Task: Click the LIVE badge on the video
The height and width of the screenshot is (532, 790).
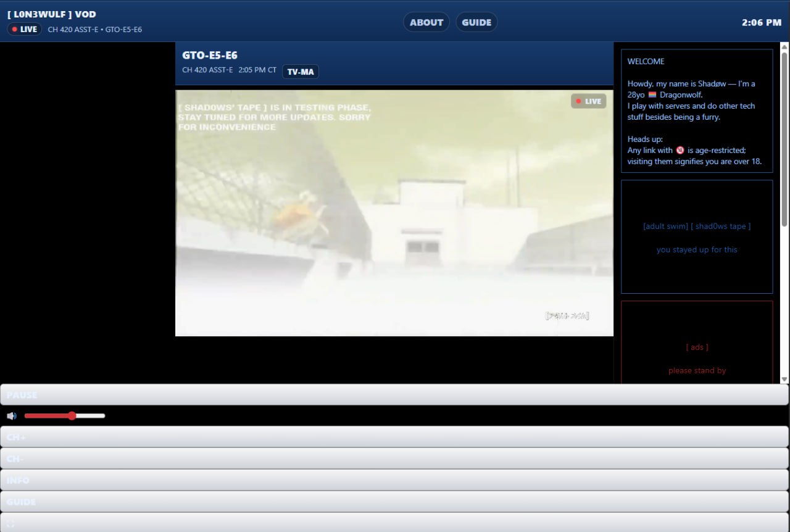Action: 588,101
